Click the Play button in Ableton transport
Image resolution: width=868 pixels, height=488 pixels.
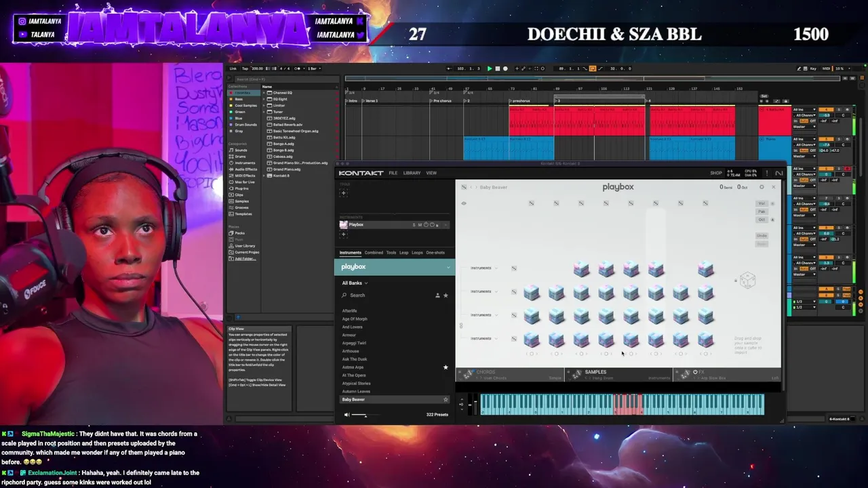point(490,68)
